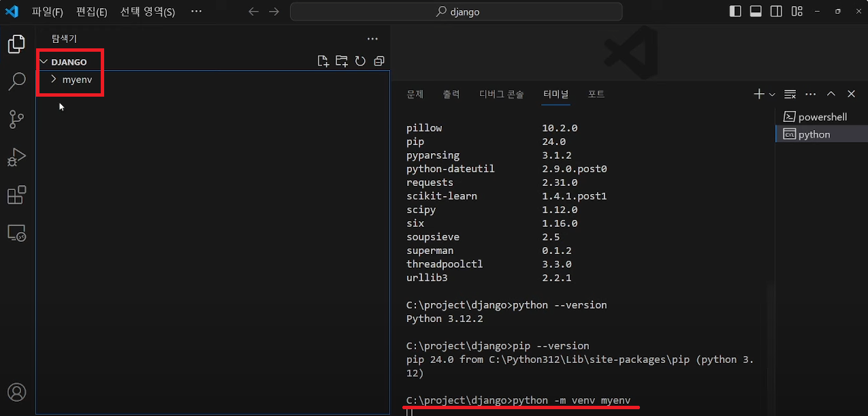The image size is (868, 416).
Task: Expand the myenv folder
Action: pyautogui.click(x=54, y=80)
